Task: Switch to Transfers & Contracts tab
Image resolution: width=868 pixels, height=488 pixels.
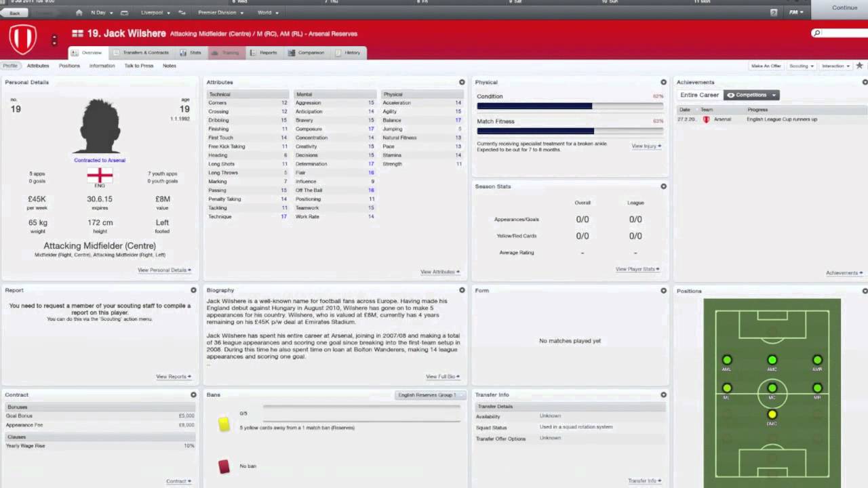Action: coord(141,52)
